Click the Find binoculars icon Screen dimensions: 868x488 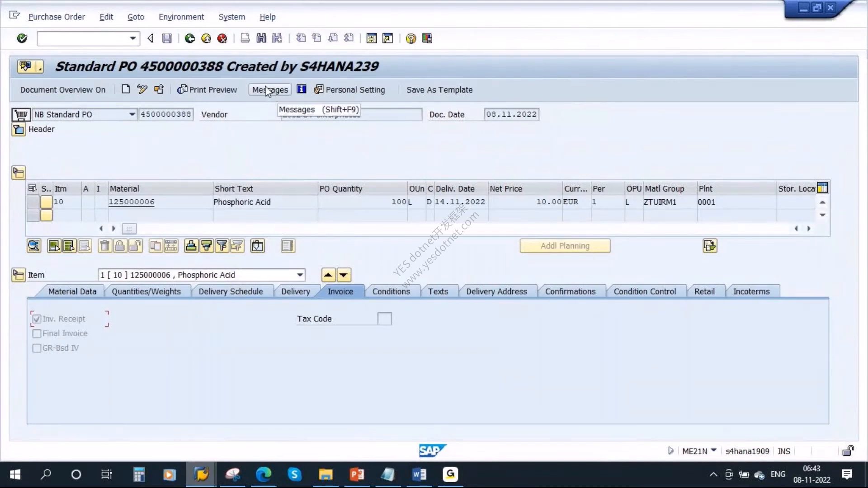[261, 38]
